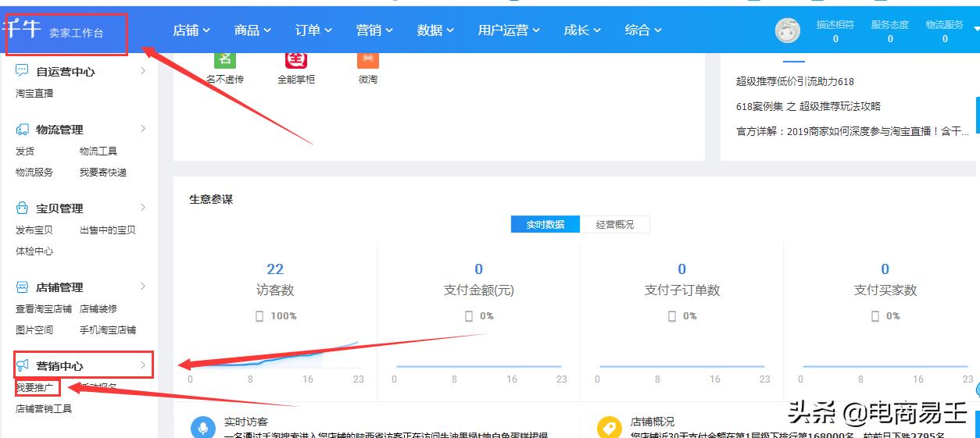Open the 手机淘宝店铺 link
Screen dimensions: 980x438
[x=108, y=329]
